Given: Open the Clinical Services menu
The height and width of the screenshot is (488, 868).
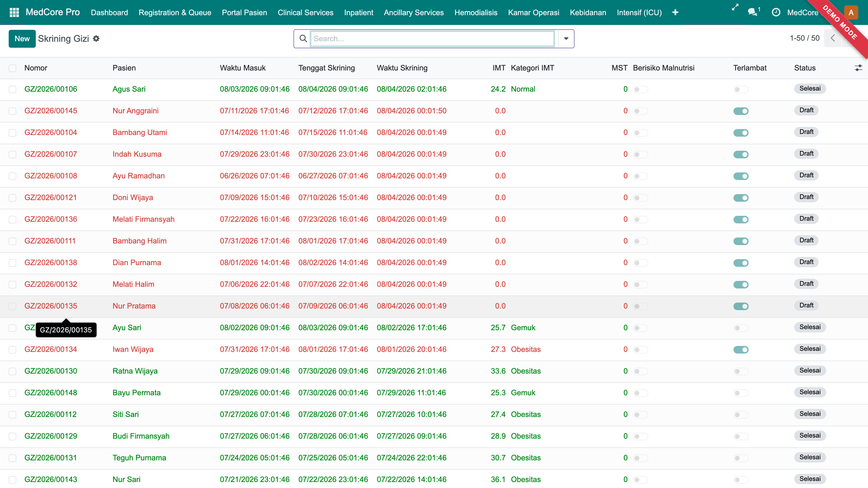Looking at the screenshot, I should coord(305,12).
